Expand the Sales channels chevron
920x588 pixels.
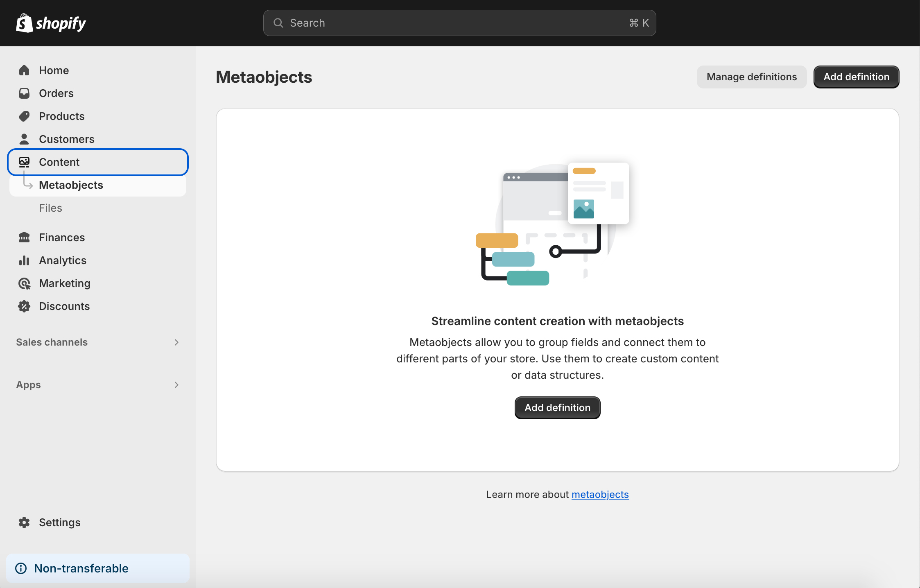tap(176, 342)
